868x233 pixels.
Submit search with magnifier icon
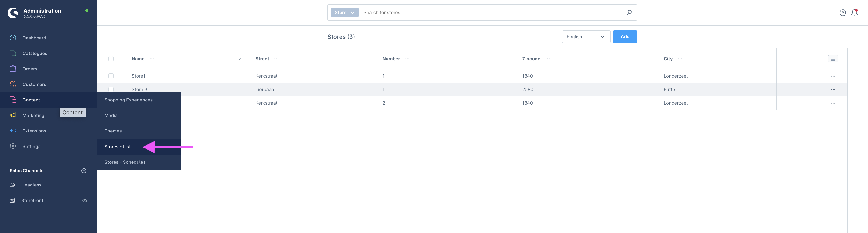point(629,13)
